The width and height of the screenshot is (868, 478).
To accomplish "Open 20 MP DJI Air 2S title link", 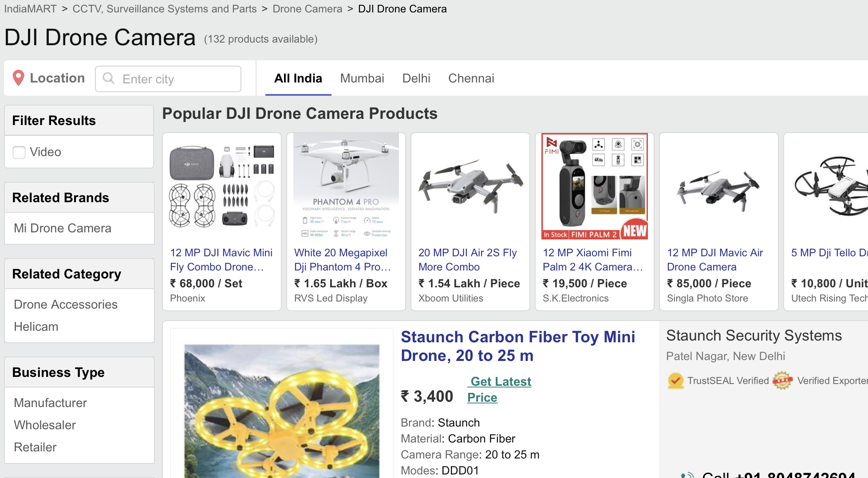I will pyautogui.click(x=468, y=260).
